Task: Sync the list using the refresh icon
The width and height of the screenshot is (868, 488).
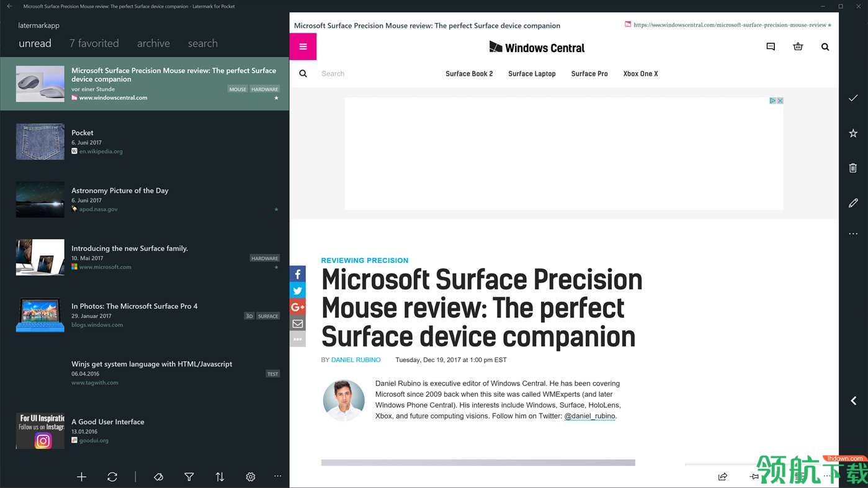Action: [112, 477]
